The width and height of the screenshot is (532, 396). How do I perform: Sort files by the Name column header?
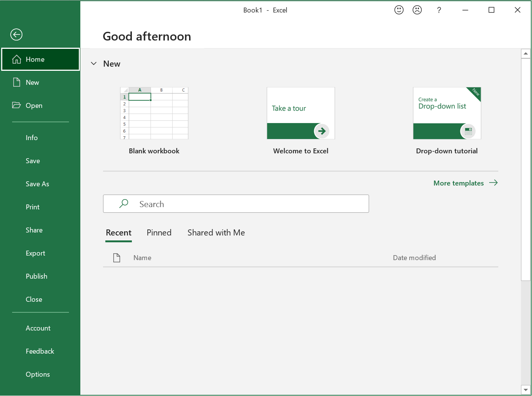coord(142,258)
